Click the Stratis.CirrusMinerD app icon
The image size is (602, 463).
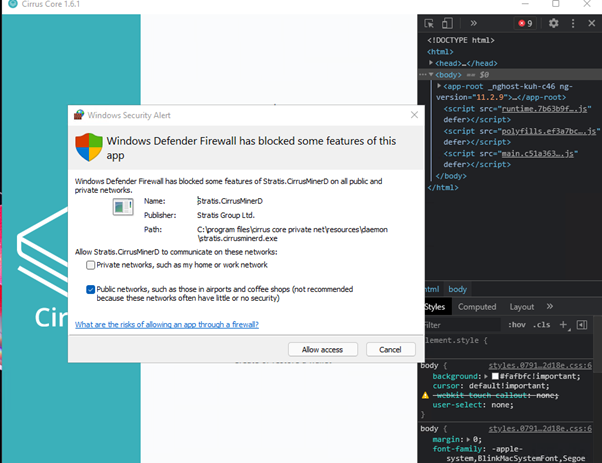coord(123,207)
